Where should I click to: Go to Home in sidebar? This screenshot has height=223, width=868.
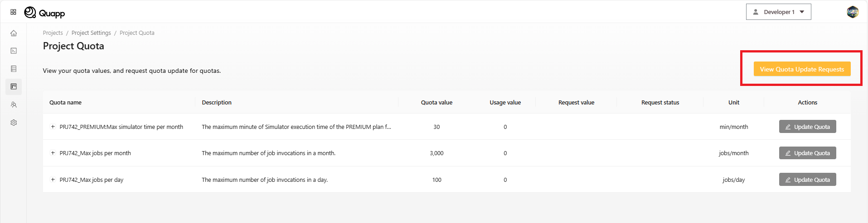click(x=14, y=33)
